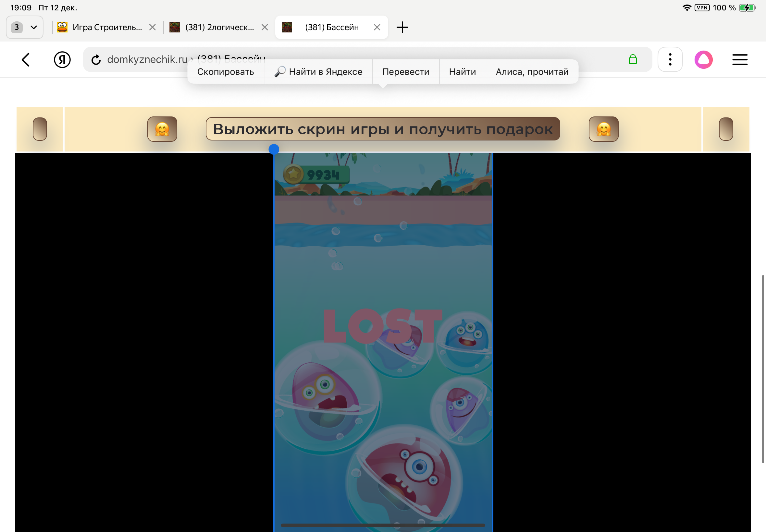Reload the page via refresh icon
The height and width of the screenshot is (532, 766).
click(96, 60)
